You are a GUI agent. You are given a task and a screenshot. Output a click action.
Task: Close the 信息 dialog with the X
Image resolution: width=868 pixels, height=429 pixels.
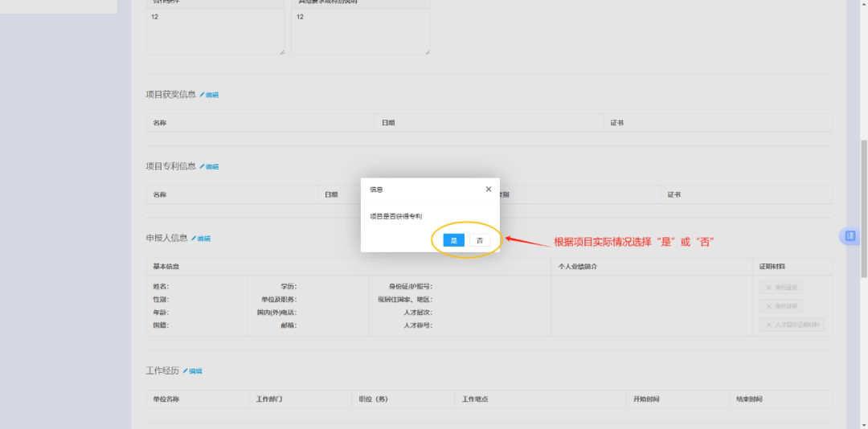tap(489, 190)
